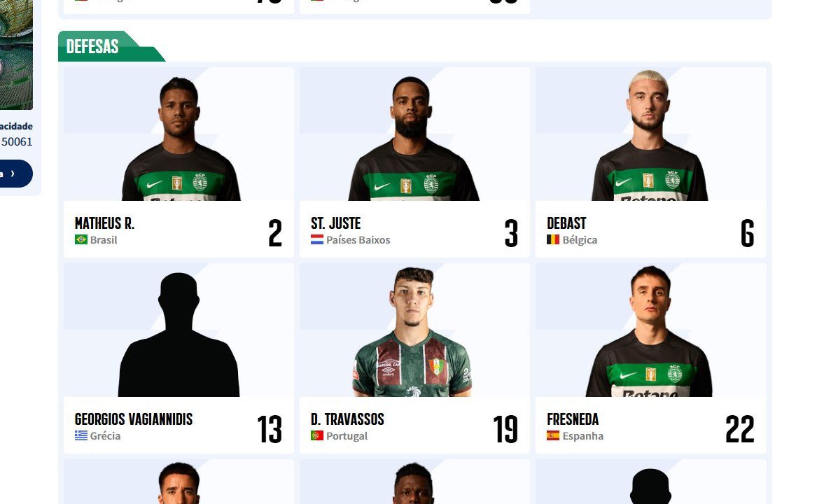
Task: Click the Greece flag beside Grécia
Action: [81, 435]
